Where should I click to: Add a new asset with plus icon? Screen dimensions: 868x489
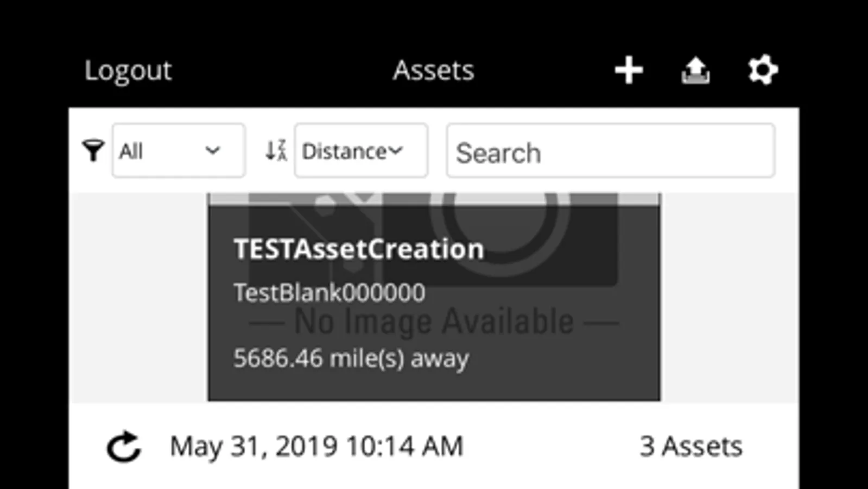click(x=629, y=71)
